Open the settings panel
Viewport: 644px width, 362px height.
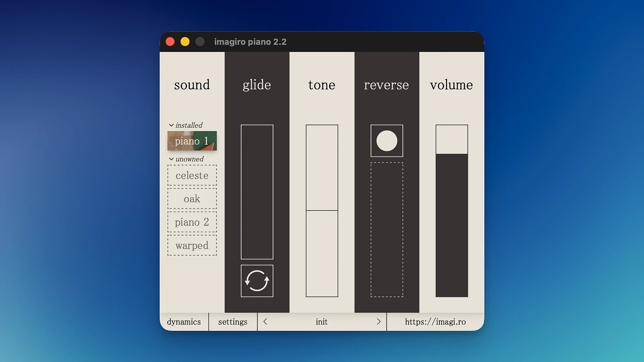click(233, 321)
